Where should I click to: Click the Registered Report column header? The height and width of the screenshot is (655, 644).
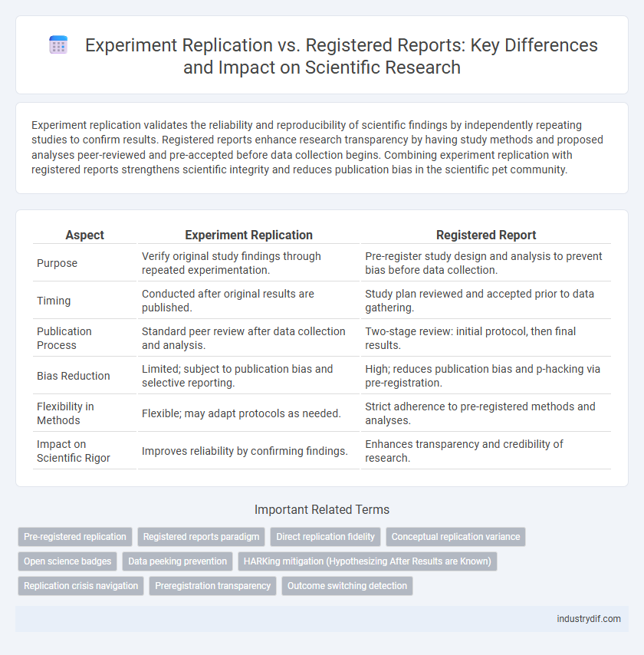tap(486, 235)
